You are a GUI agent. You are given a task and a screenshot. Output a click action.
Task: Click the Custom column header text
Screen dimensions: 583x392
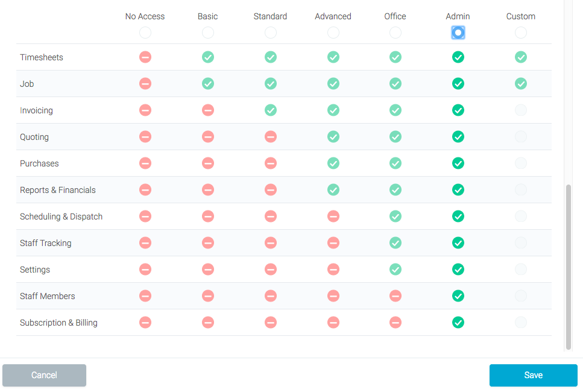520,16
